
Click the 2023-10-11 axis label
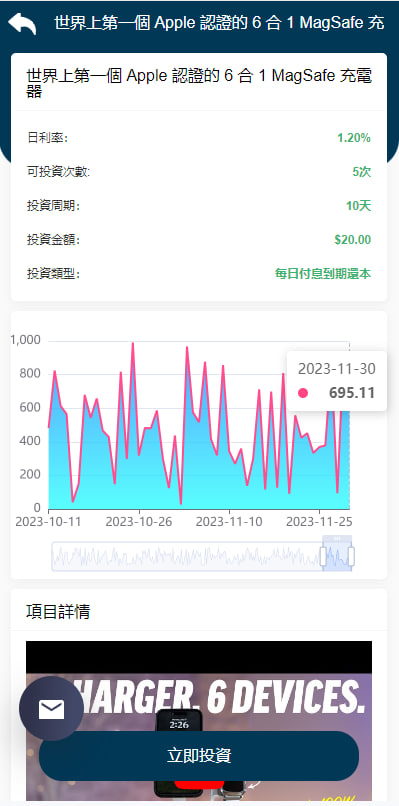48,522
